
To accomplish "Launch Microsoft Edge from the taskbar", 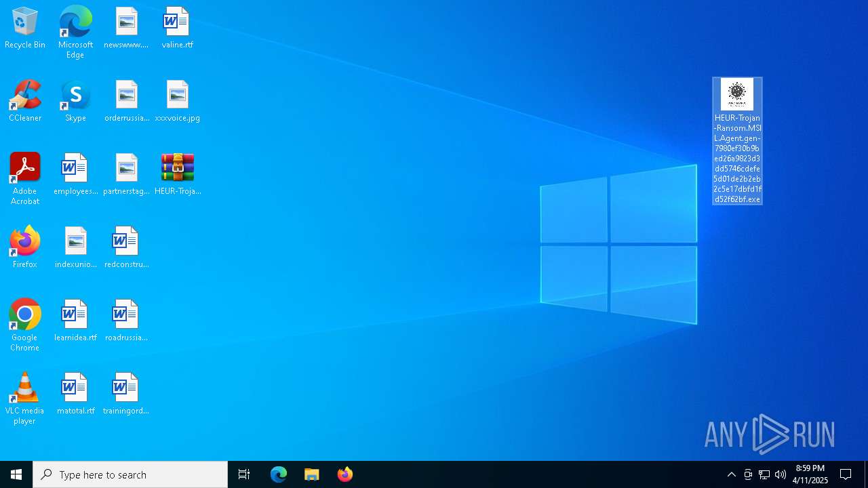I will 279,474.
